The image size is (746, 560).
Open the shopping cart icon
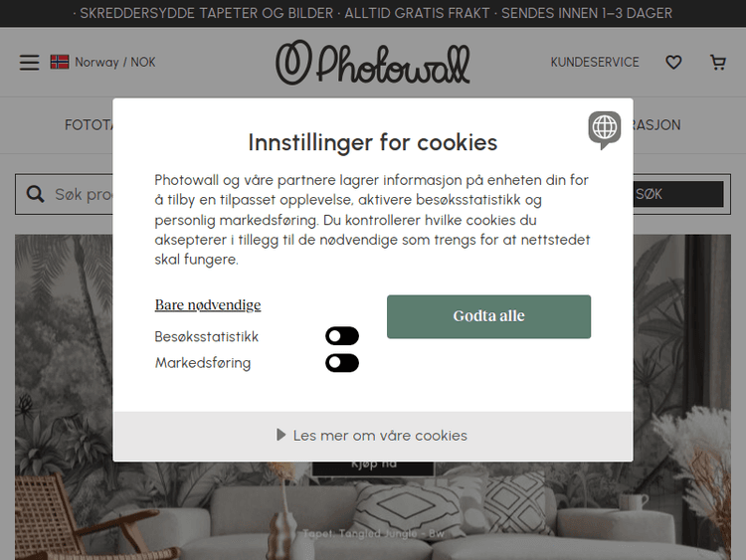[x=718, y=63]
